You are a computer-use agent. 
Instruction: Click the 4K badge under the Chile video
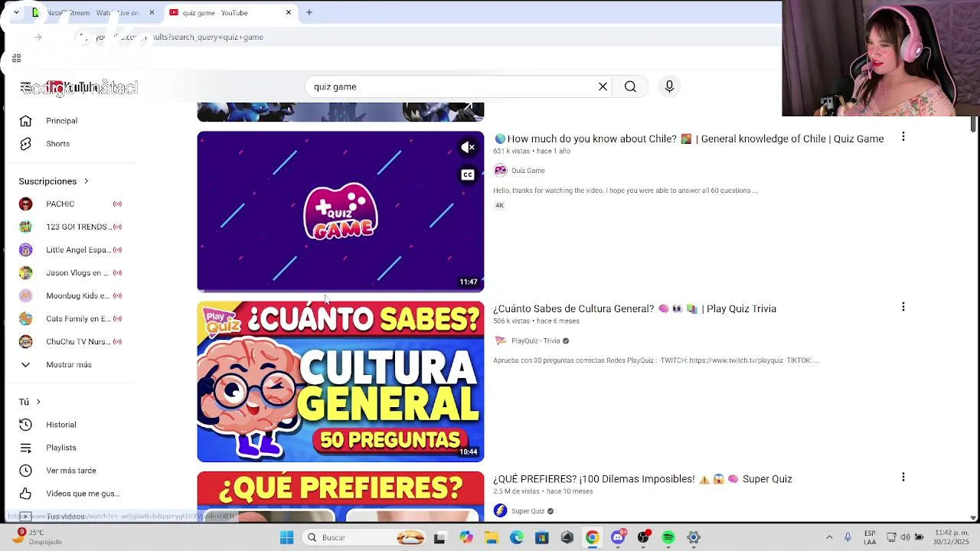click(499, 205)
